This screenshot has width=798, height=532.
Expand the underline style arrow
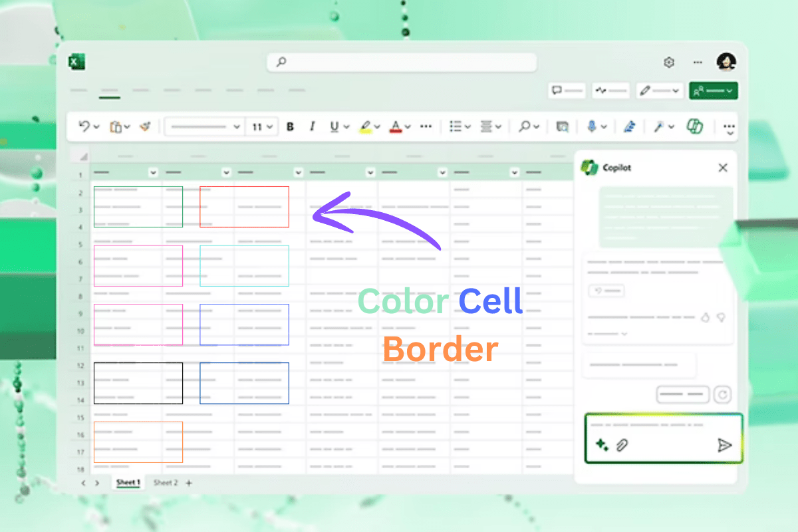tap(346, 126)
